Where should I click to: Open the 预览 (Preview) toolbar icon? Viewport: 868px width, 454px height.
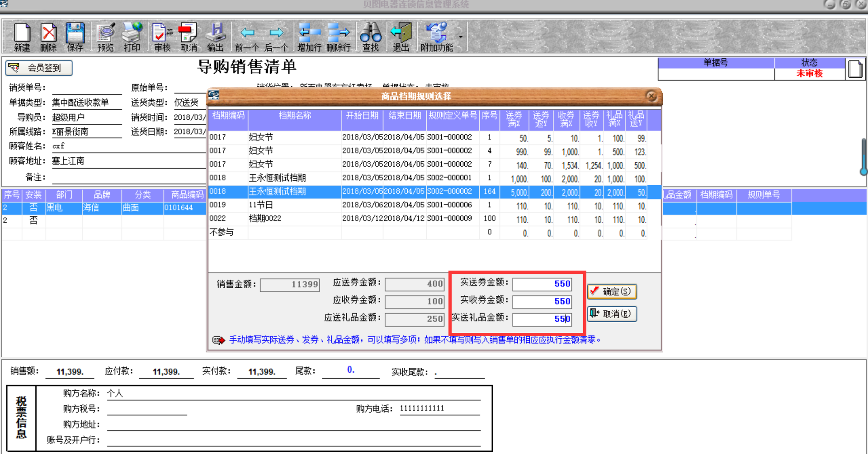[106, 37]
